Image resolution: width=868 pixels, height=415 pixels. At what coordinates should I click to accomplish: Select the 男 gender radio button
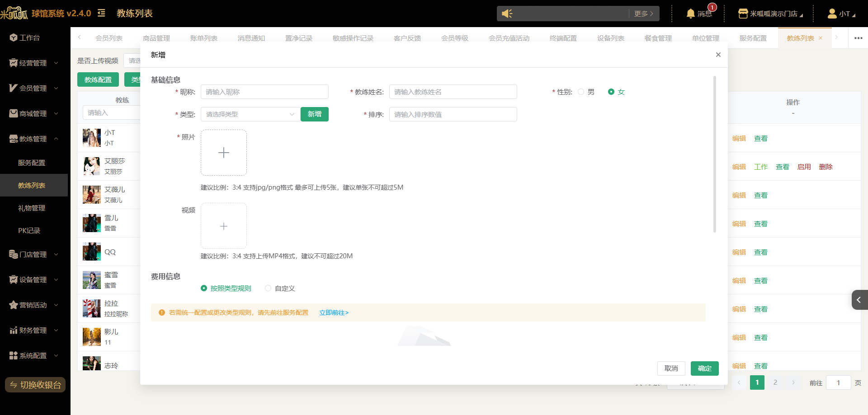pyautogui.click(x=581, y=92)
